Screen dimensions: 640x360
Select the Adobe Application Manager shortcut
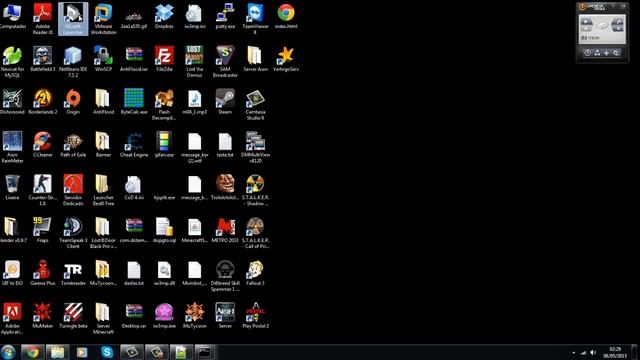pos(12,319)
